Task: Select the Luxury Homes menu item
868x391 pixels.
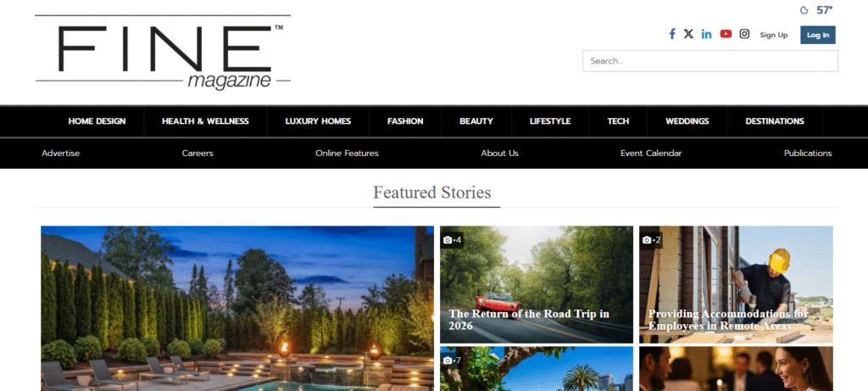Action: coord(318,121)
